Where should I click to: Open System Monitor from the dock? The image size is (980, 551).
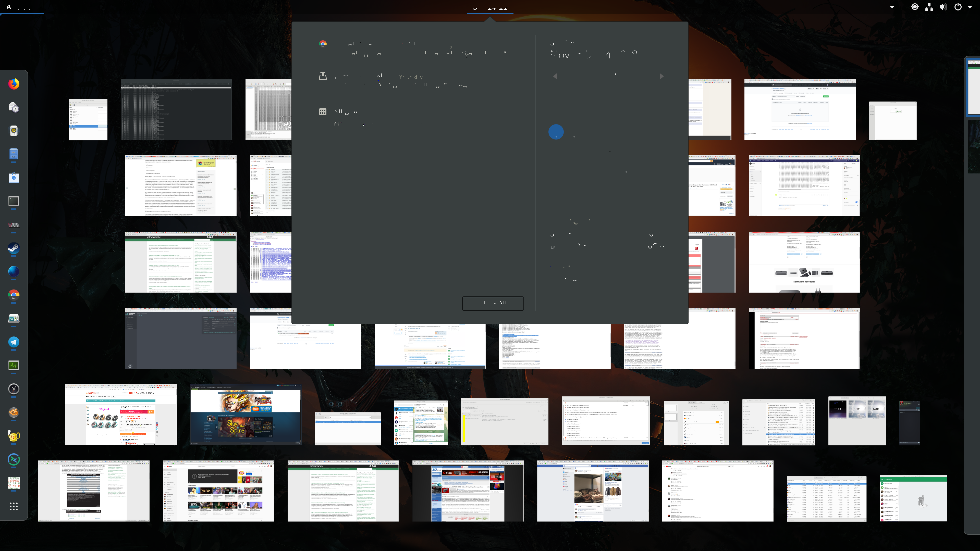coord(14,366)
